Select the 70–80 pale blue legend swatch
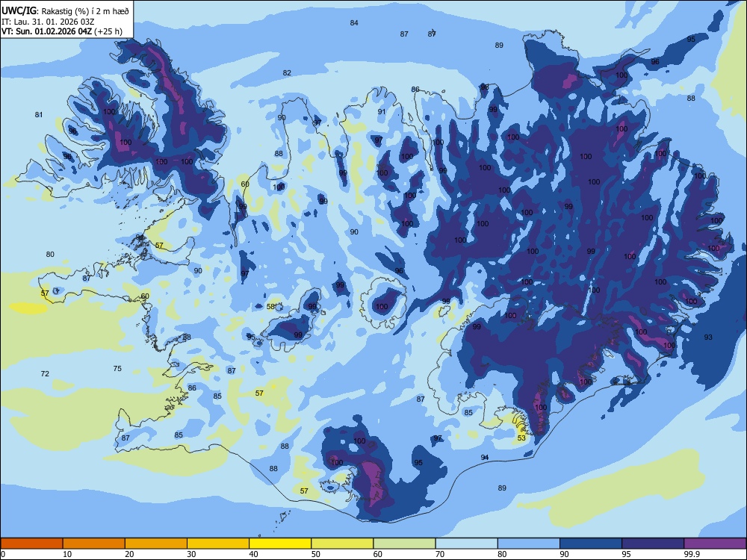 [466, 544]
